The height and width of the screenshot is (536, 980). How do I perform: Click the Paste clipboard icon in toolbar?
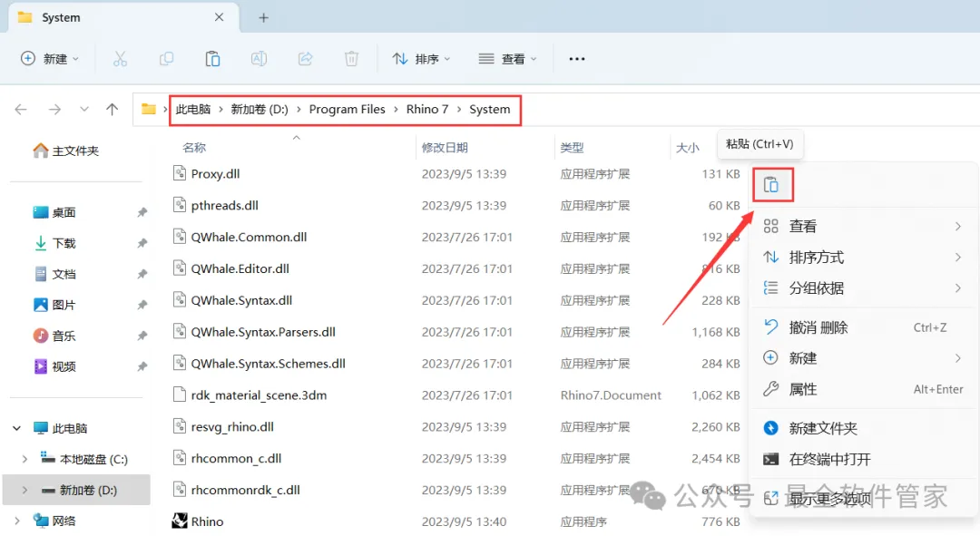212,59
